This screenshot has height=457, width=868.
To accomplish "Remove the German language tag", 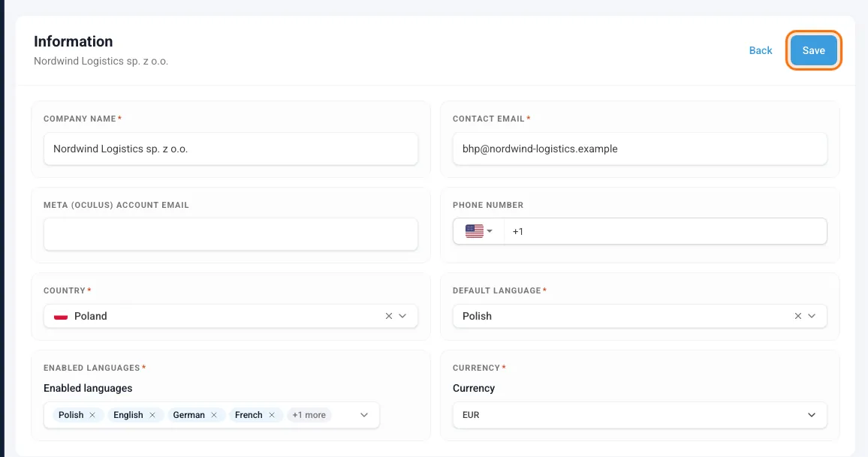I will (x=214, y=415).
